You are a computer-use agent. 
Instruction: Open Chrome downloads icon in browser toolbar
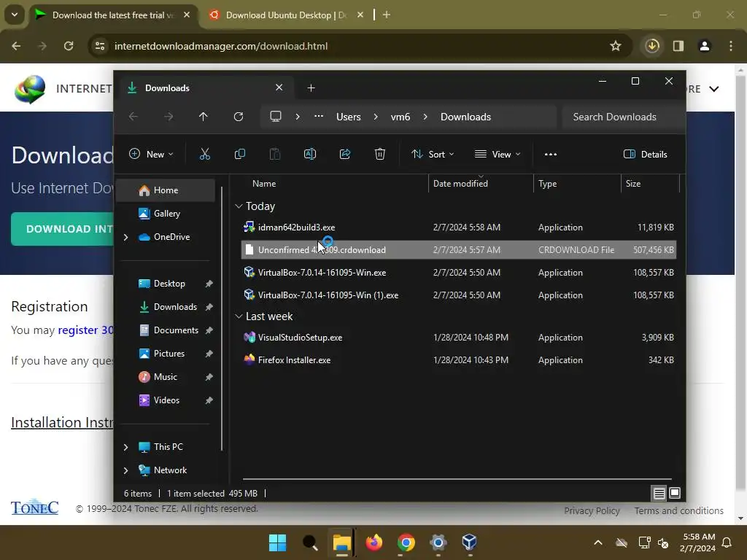click(652, 46)
